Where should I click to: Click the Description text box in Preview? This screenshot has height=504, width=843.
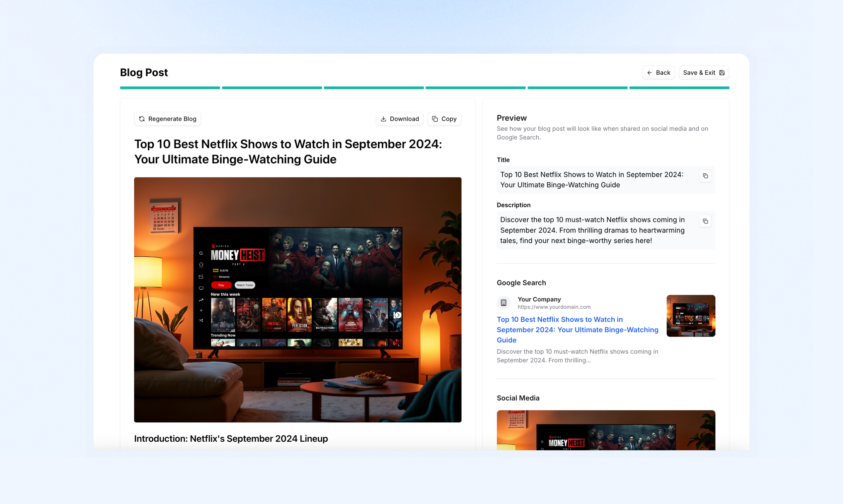(x=592, y=230)
